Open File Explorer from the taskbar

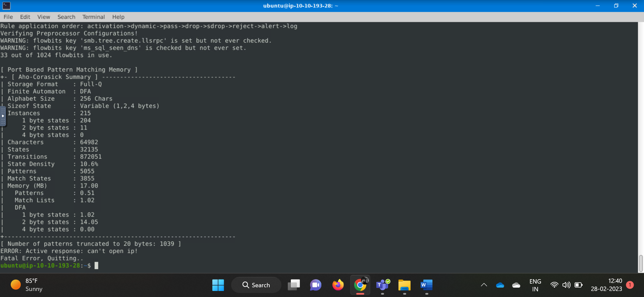(x=405, y=285)
